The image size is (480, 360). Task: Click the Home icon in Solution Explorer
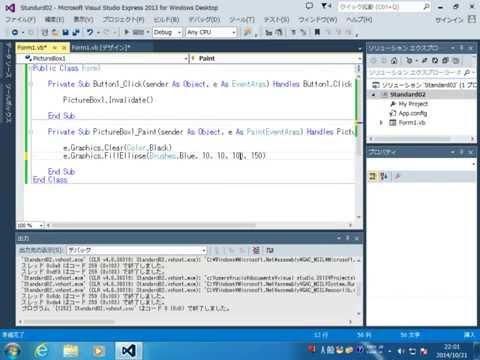click(x=394, y=60)
